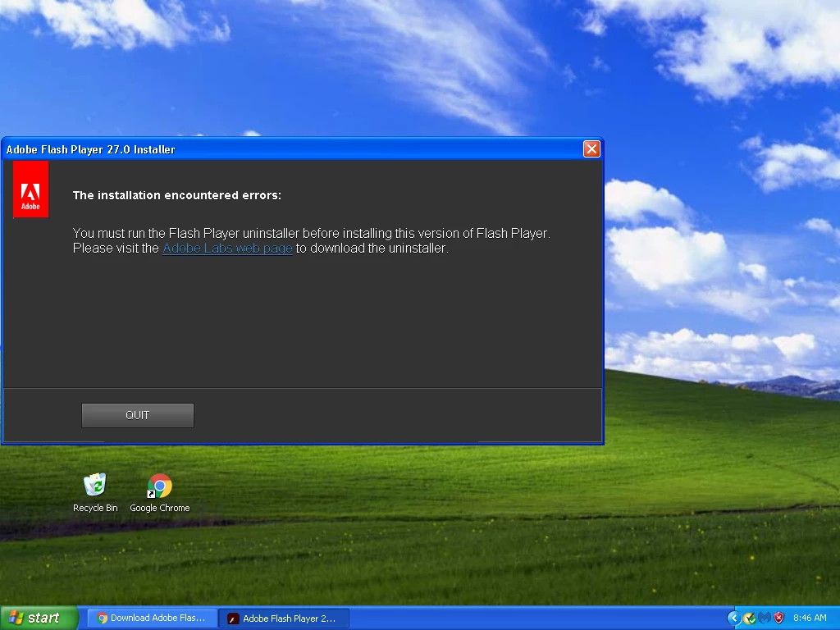Close the Flash Player installer window

(x=591, y=149)
